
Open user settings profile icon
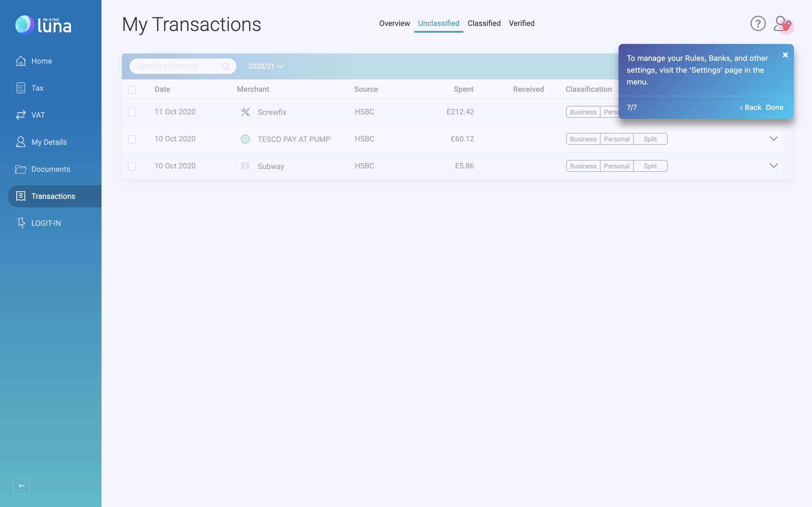(x=782, y=24)
